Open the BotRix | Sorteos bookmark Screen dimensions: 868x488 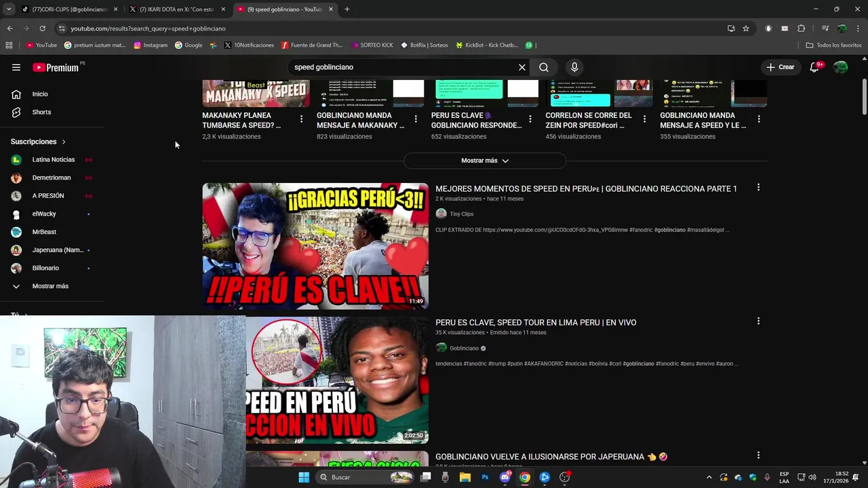425,45
